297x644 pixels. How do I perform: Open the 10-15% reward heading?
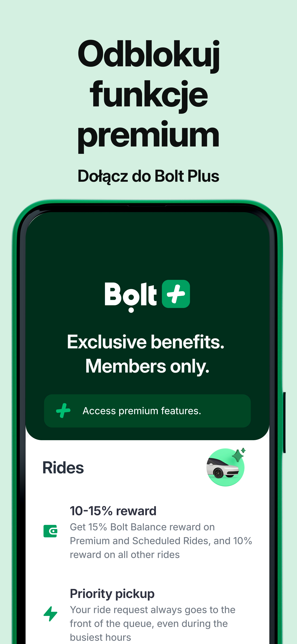pos(113,510)
